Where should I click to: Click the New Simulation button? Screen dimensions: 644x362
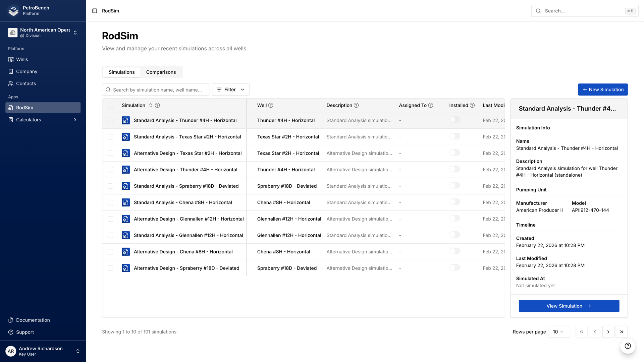(603, 89)
